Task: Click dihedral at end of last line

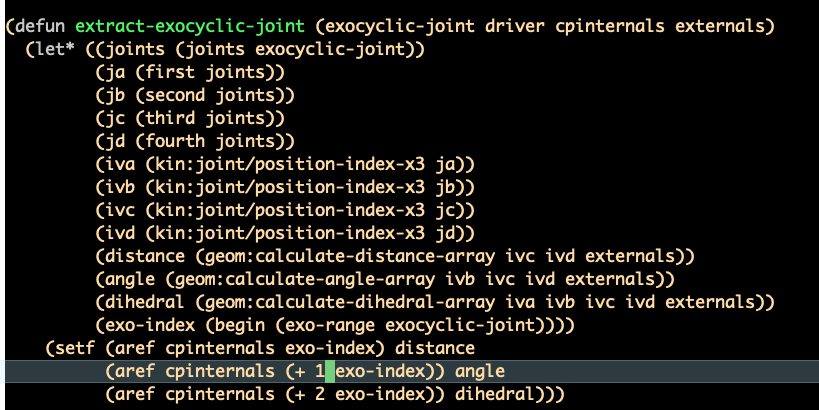Action: pos(495,394)
